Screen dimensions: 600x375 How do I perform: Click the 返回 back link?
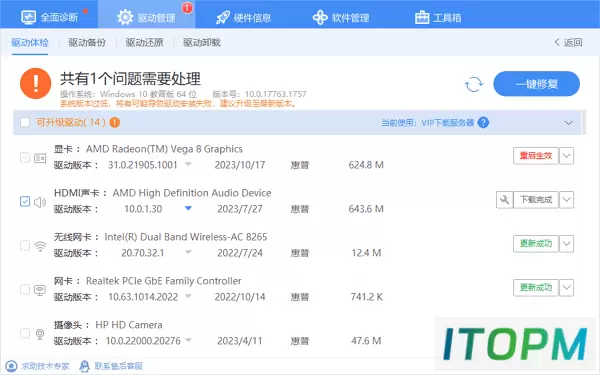pos(568,42)
